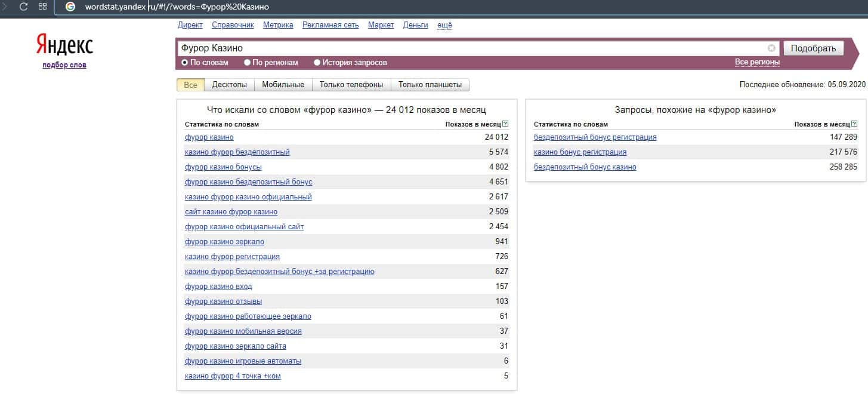
Task: Open the 'фурор казино зеркало' query link
Action: pos(224,242)
